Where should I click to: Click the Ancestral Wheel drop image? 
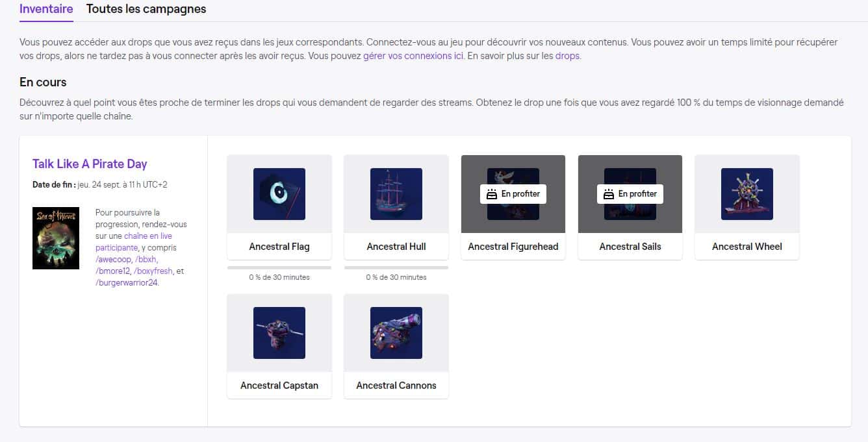747,194
